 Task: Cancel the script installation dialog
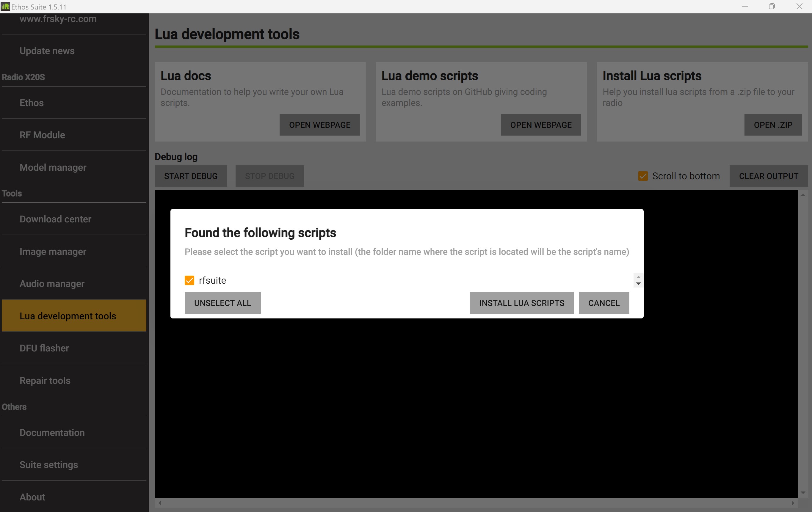pyautogui.click(x=603, y=303)
